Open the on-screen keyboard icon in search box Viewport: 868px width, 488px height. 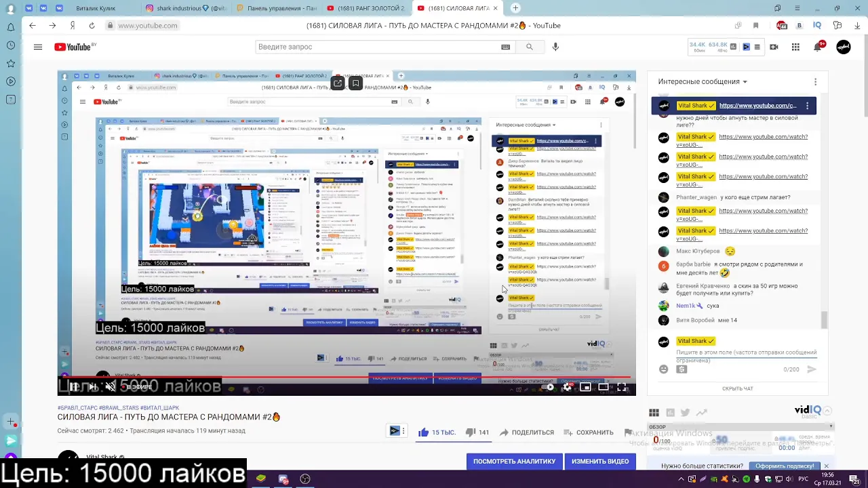pos(505,47)
